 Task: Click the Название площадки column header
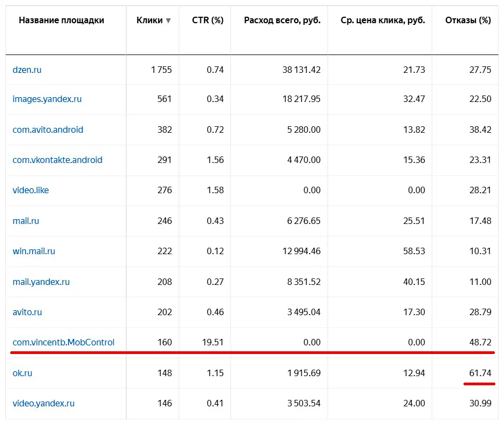[62, 21]
